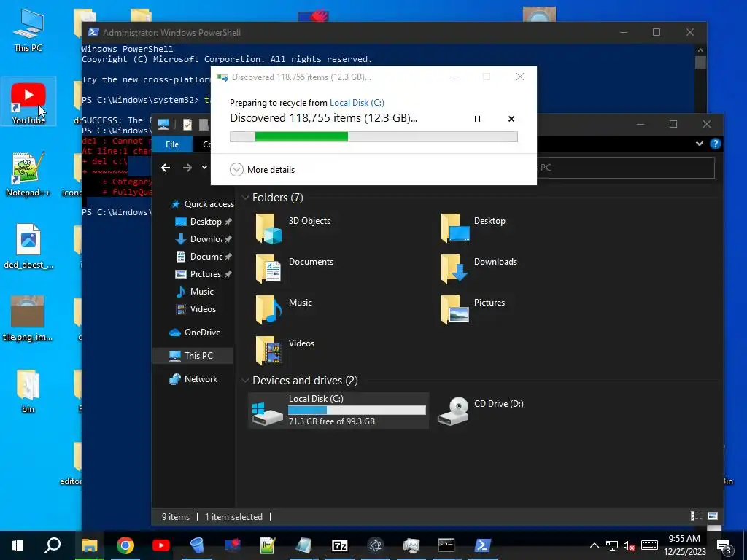Open Notepad++ from the taskbar
This screenshot has height=560, width=747.
point(268,545)
